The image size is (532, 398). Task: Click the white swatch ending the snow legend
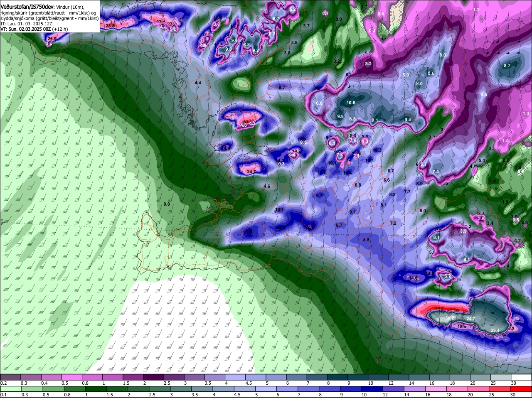[522, 377]
